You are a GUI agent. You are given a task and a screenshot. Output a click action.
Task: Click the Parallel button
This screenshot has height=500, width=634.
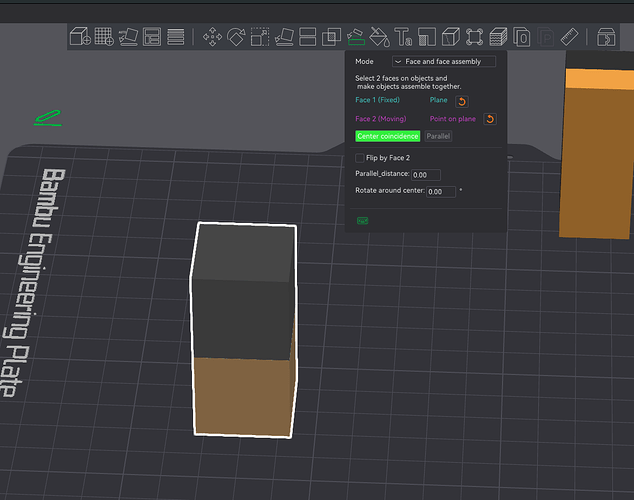438,136
